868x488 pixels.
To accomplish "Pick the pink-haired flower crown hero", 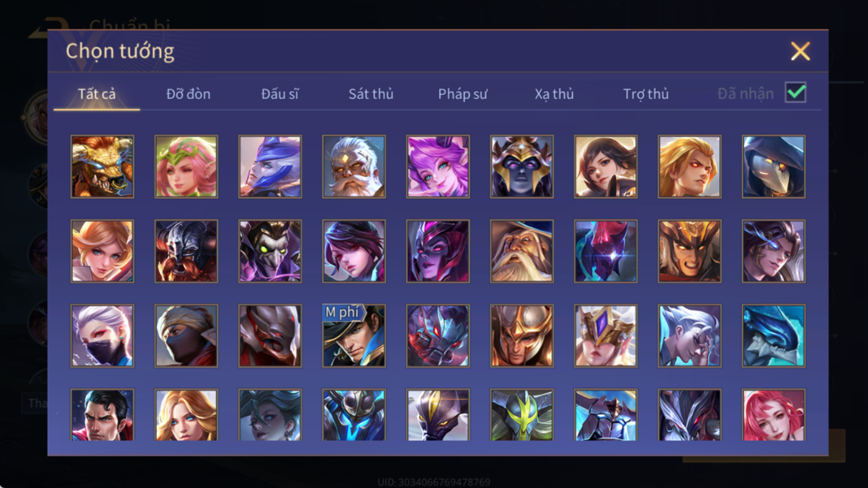I will [x=186, y=167].
